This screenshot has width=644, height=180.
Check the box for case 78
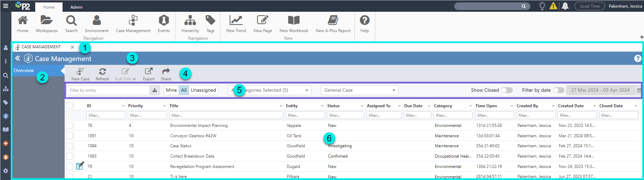[69, 126]
